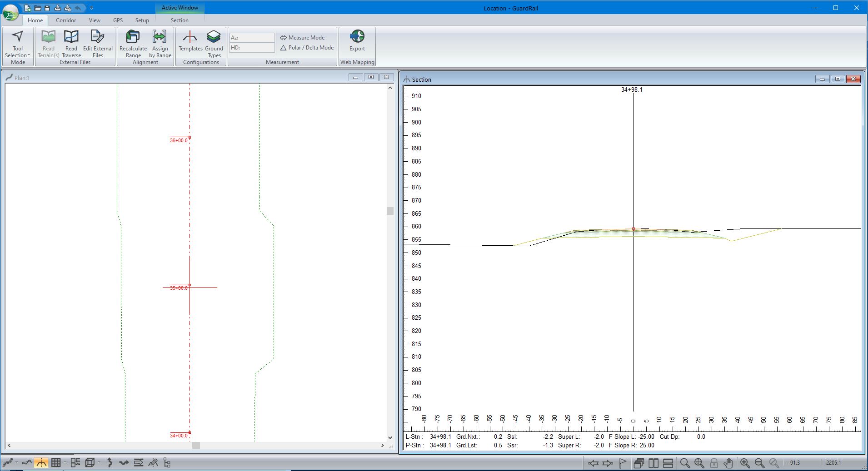
Task: Select the magnifier zoom window tool
Action: pyautogui.click(x=685, y=463)
